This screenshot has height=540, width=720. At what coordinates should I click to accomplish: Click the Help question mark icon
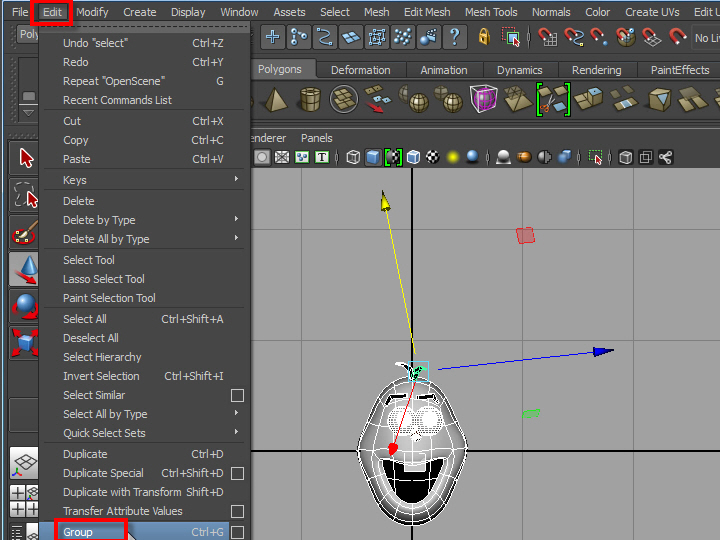pos(455,38)
